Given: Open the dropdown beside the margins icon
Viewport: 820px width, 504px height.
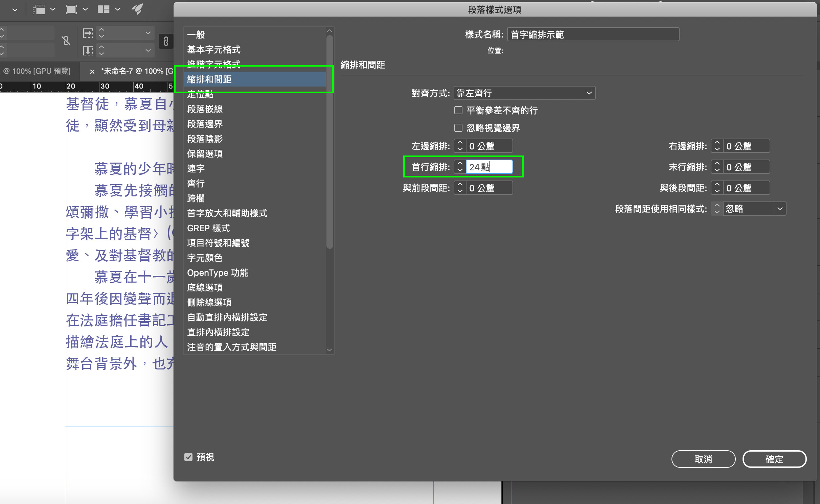Looking at the screenshot, I should (x=53, y=9).
